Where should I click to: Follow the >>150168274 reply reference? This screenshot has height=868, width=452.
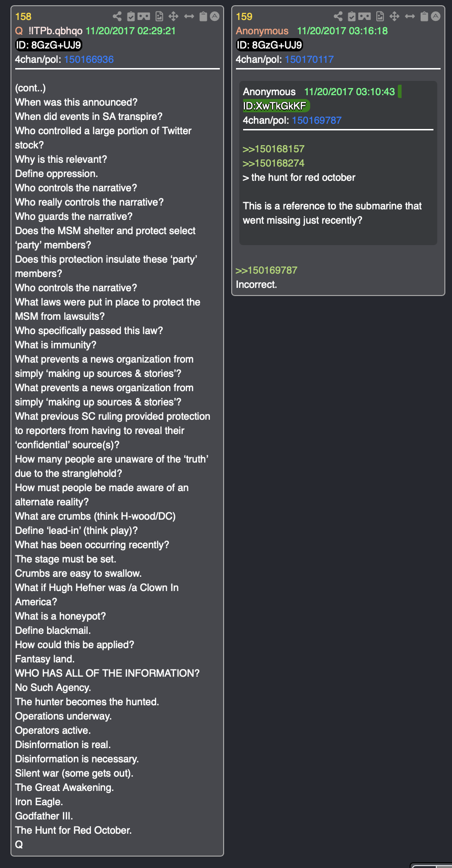click(274, 163)
